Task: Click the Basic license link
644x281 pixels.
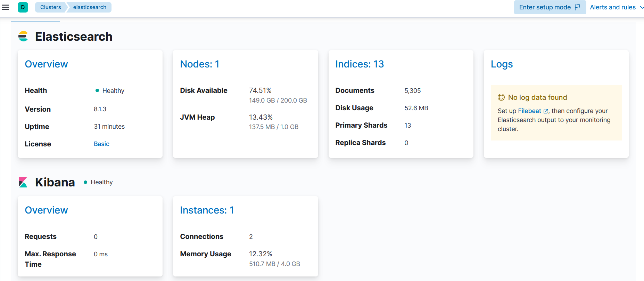Action: pyautogui.click(x=101, y=144)
